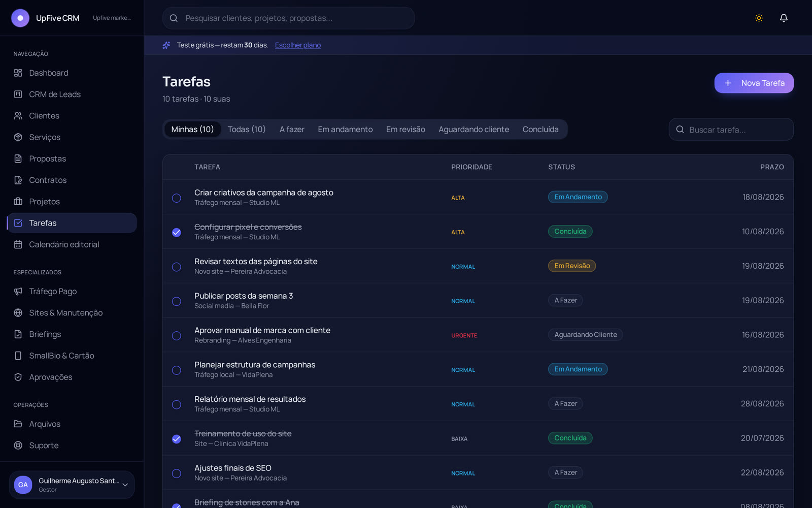
Task: Open Propostas document icon
Action: coord(18,158)
